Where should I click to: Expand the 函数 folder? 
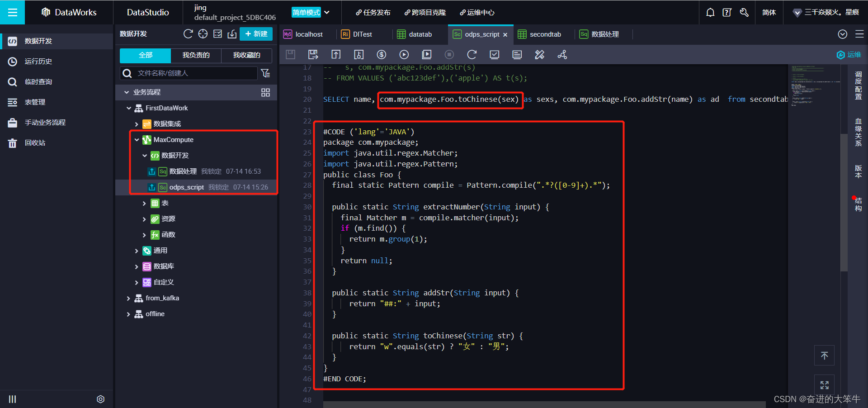coord(144,235)
